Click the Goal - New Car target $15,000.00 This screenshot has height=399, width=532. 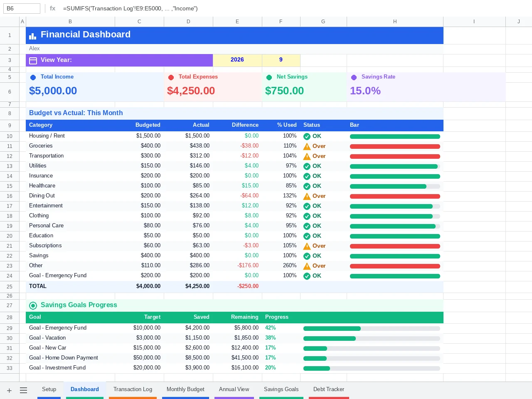tap(147, 348)
